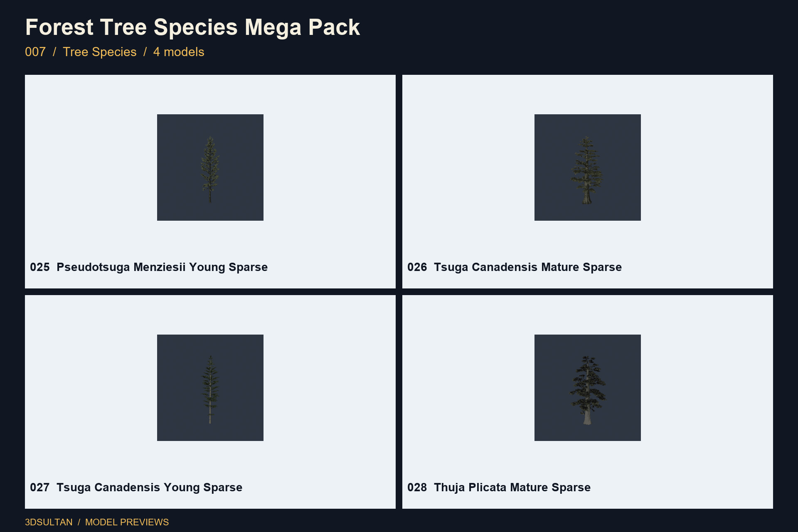The width and height of the screenshot is (798, 532).
Task: Click the mature red cedar tree image
Action: click(587, 390)
